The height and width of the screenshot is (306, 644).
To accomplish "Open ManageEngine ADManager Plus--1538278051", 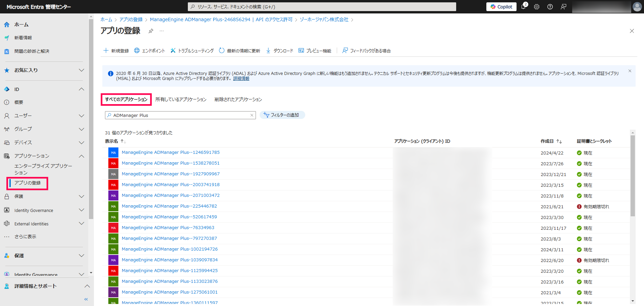I will [171, 163].
